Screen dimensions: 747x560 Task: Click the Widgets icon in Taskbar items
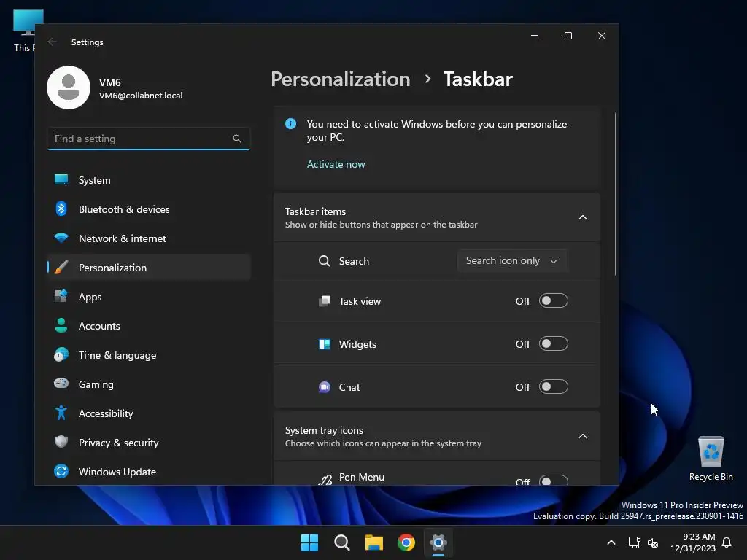(325, 344)
